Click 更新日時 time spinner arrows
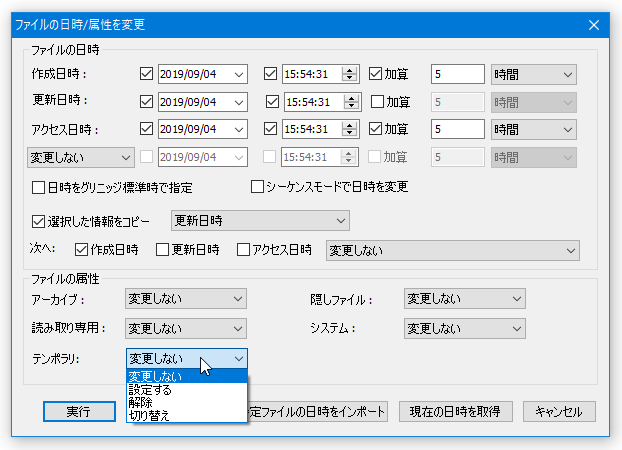Viewport: 622px width, 450px height. tap(351, 102)
